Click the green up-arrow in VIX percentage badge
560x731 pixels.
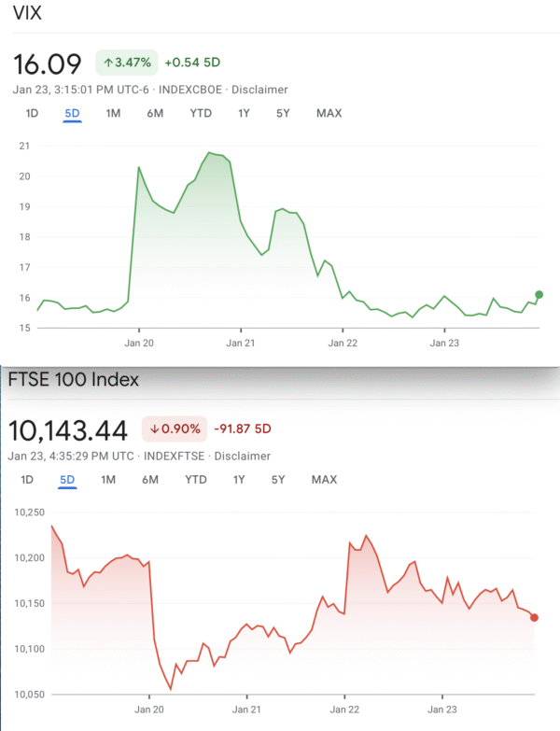108,63
